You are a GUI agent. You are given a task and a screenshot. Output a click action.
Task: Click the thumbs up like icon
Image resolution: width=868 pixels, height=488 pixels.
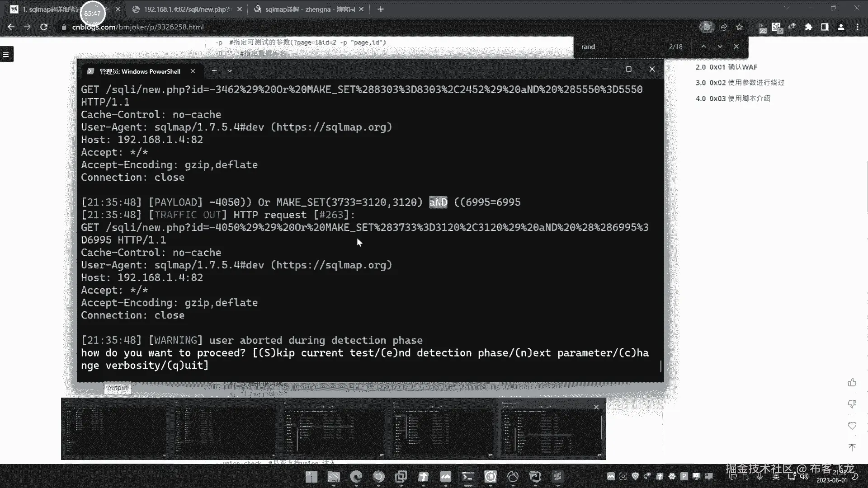click(852, 383)
